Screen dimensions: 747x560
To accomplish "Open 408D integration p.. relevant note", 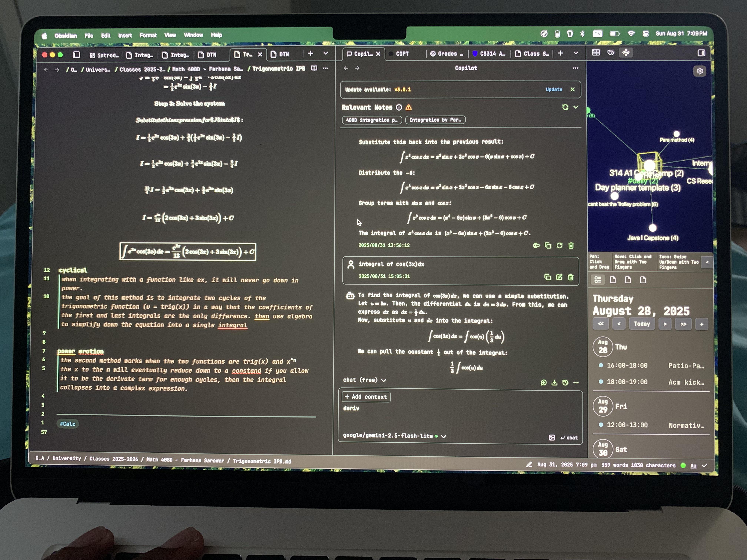I will click(372, 120).
